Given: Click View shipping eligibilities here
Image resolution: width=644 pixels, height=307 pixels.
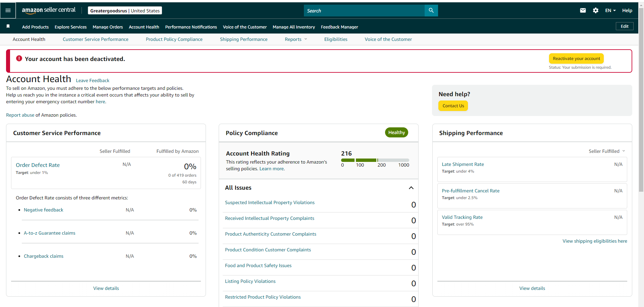Looking at the screenshot, I should (x=595, y=241).
